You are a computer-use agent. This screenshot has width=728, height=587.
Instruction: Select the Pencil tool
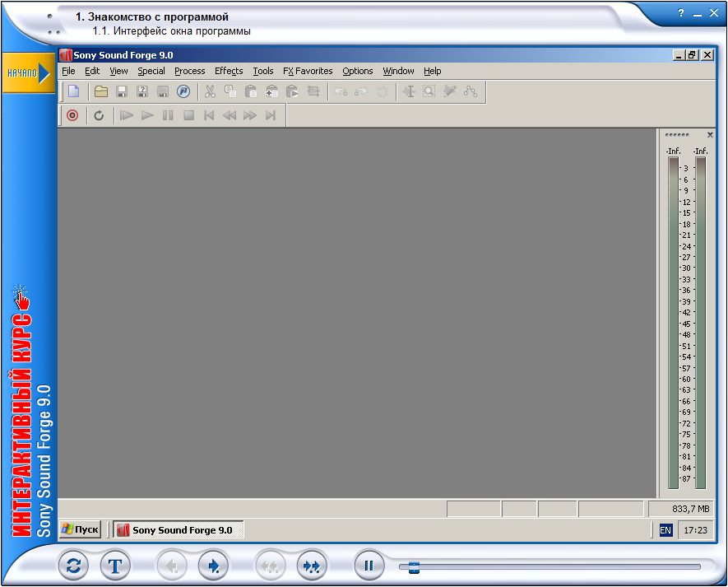click(449, 91)
